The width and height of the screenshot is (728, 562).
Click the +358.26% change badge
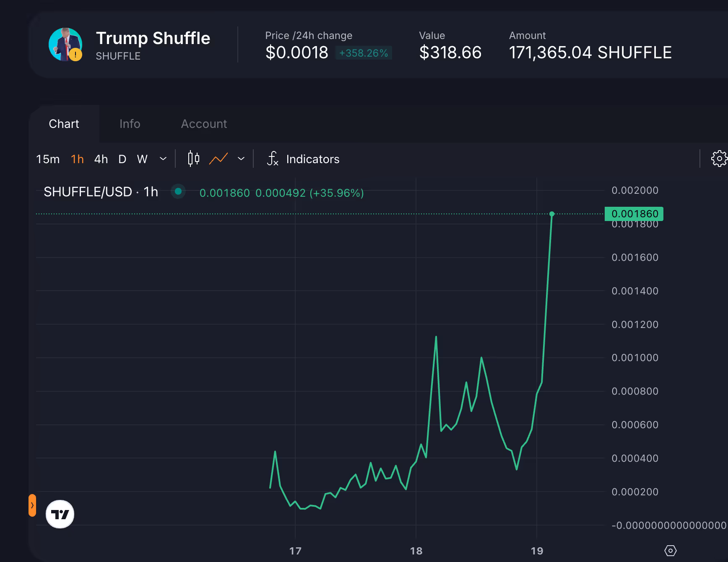[x=363, y=53]
